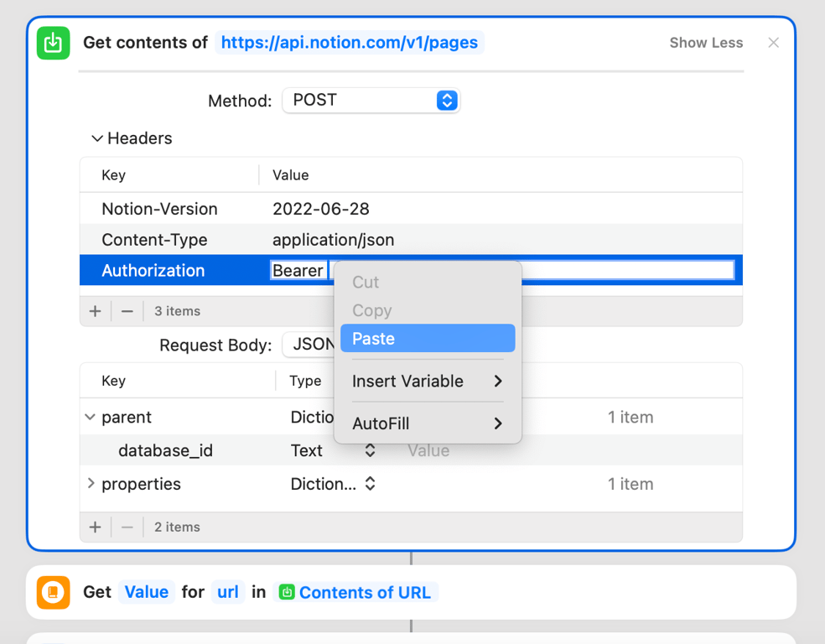The width and height of the screenshot is (825, 644).
Task: Add a new header using the plus button
Action: coord(95,310)
